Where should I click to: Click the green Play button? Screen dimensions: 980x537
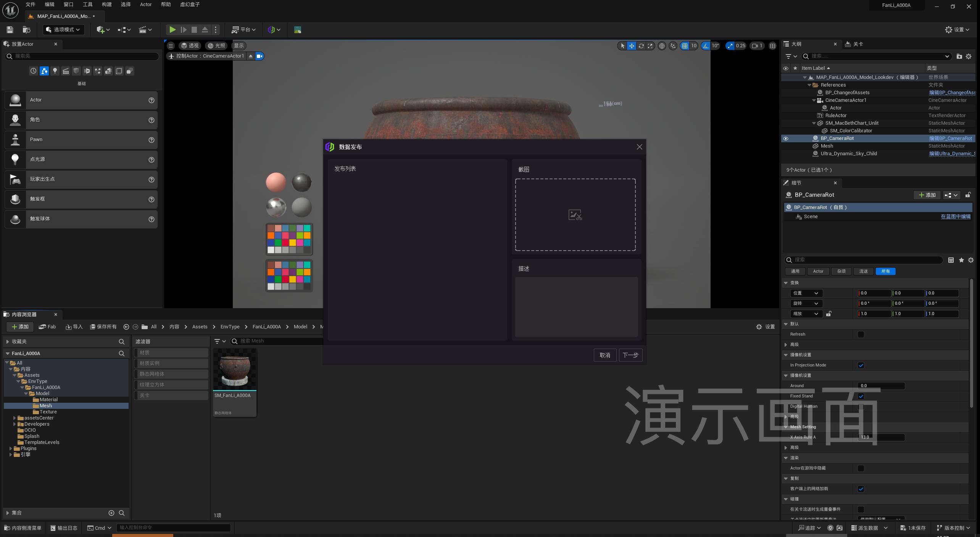(x=172, y=30)
